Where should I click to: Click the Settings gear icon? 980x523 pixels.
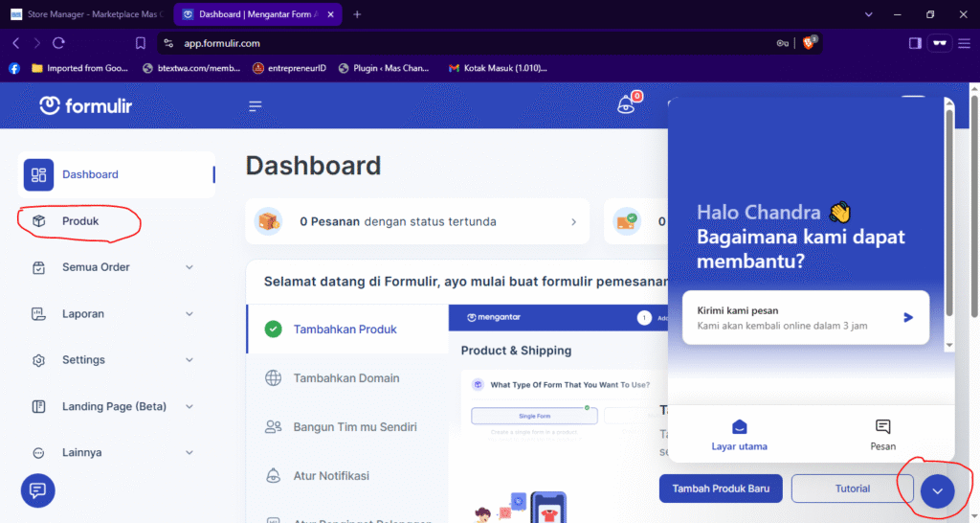click(x=38, y=360)
